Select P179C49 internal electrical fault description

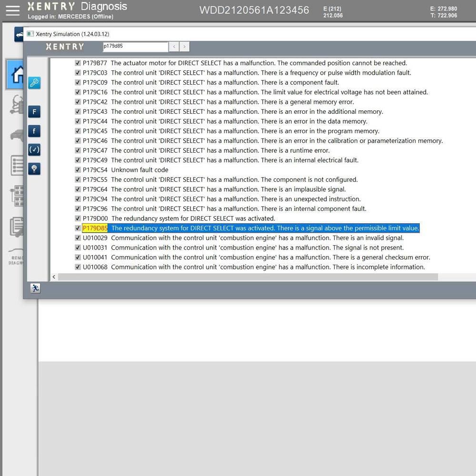(235, 160)
